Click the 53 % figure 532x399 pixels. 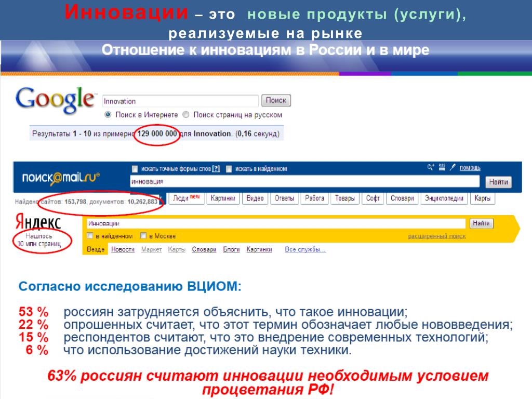(33, 312)
